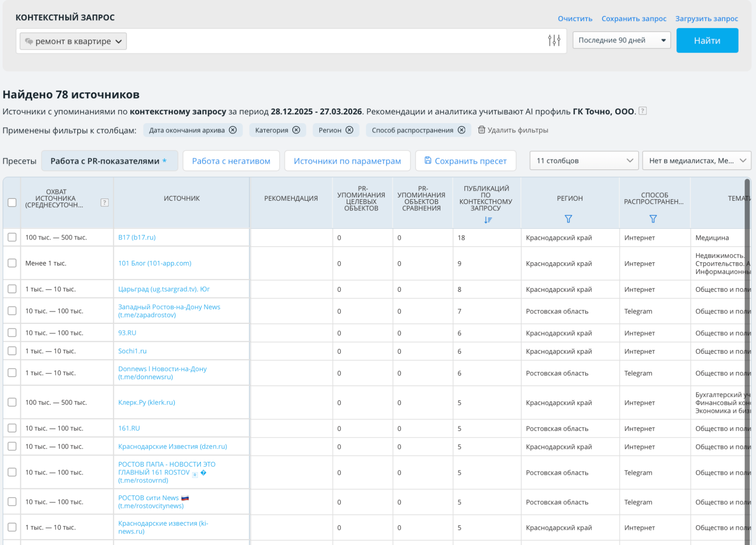Click the Способ распространения column funnel icon
Viewport: 756px width, 545px height.
pyautogui.click(x=653, y=219)
